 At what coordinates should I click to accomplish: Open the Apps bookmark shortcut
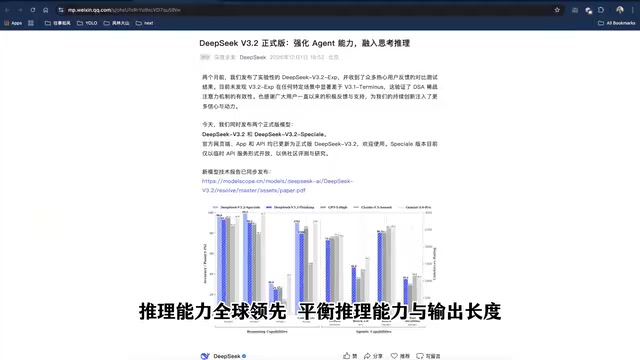(13, 23)
